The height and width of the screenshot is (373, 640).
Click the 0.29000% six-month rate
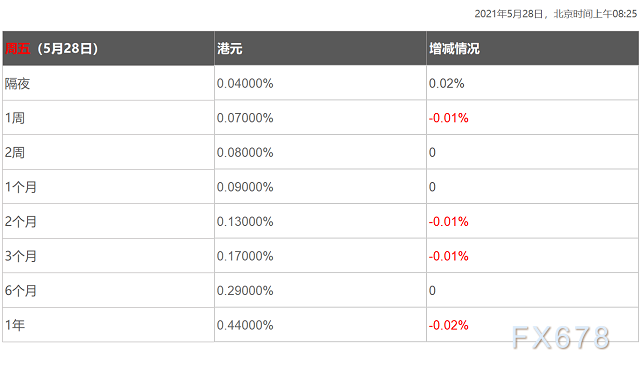[x=245, y=291]
